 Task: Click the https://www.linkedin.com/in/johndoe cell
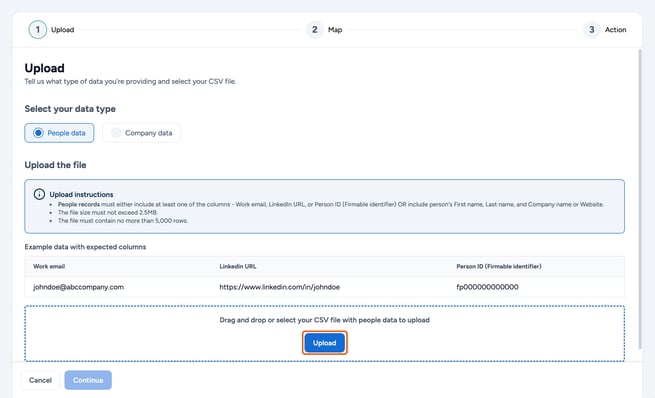click(x=279, y=287)
